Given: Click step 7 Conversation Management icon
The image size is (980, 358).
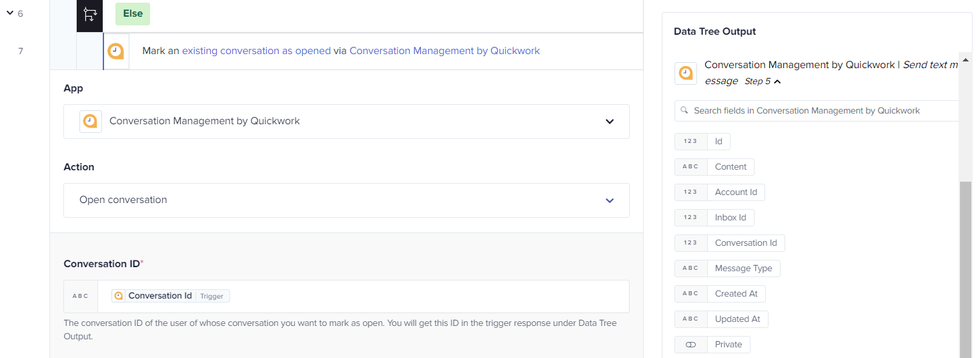Looking at the screenshot, I should click(116, 51).
